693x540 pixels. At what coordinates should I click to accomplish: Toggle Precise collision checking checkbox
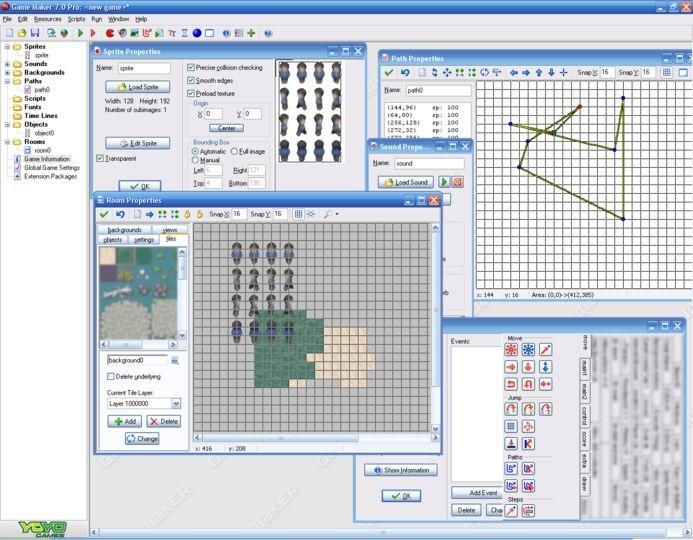pos(192,67)
